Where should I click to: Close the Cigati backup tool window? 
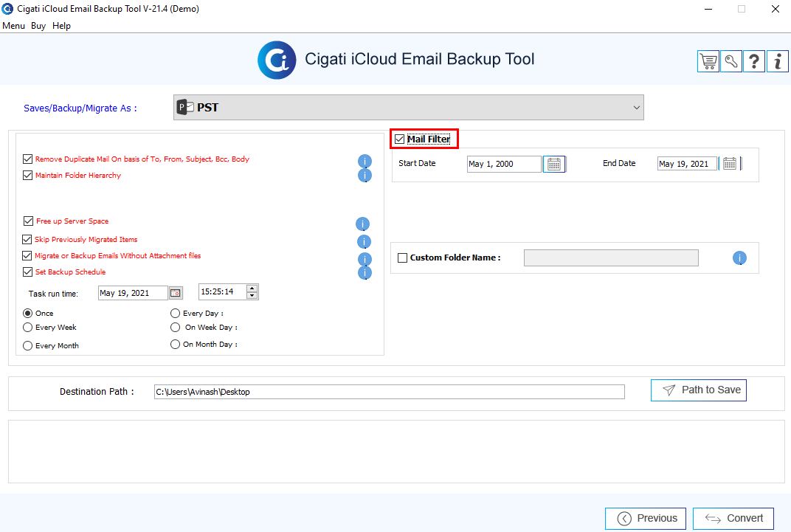coord(776,9)
